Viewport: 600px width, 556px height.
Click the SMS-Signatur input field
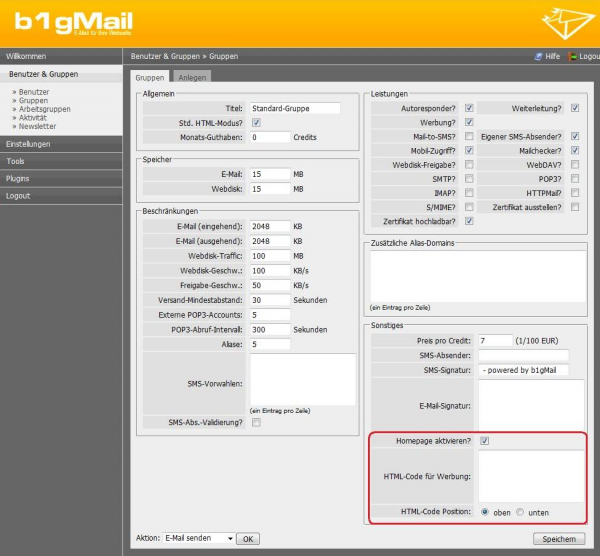pyautogui.click(x=523, y=370)
